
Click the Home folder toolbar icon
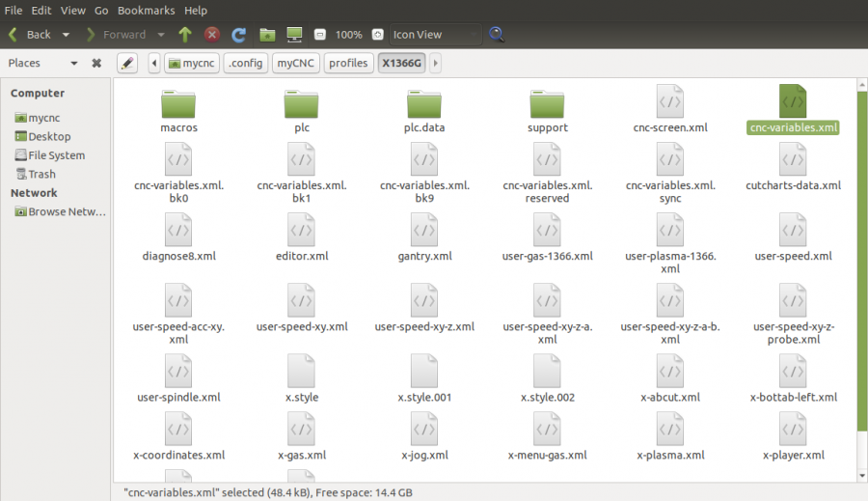[266, 35]
